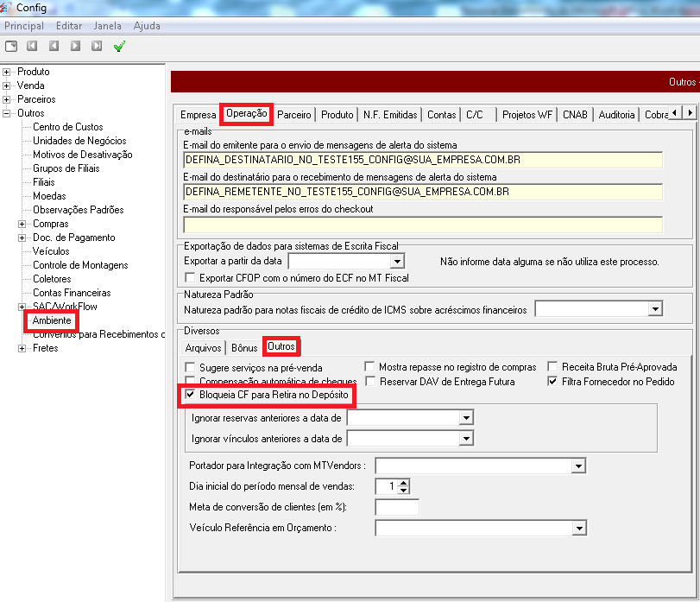
Task: Disable Bloqueia CF para Retira no Depósito
Action: 190,396
